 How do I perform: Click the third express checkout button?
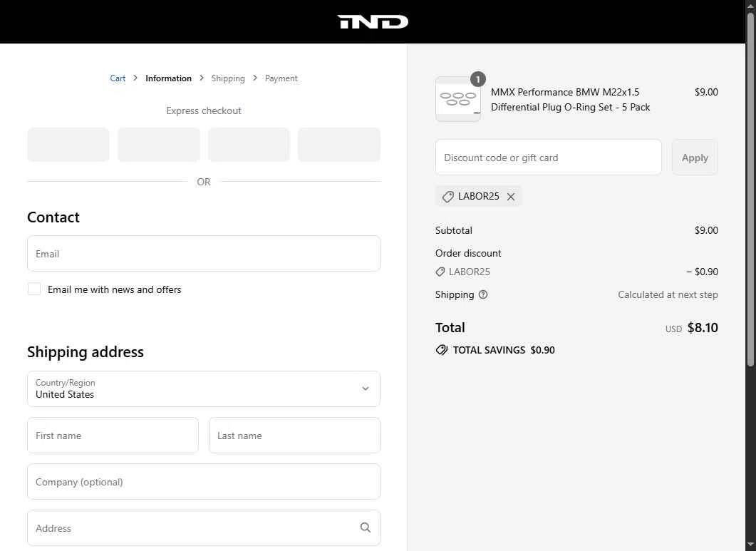(249, 144)
